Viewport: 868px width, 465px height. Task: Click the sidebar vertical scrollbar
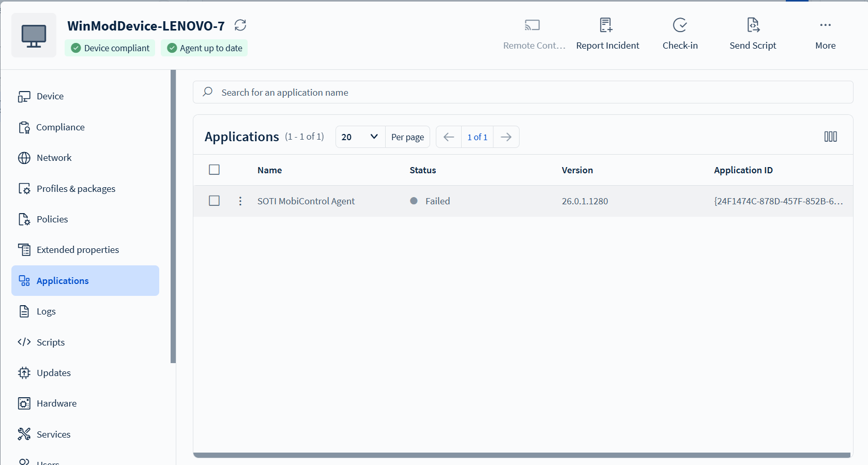pyautogui.click(x=173, y=217)
